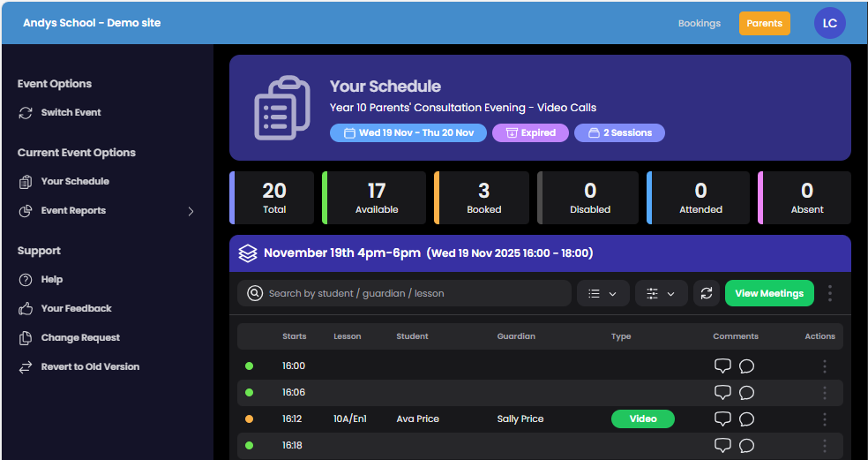Image resolution: width=868 pixels, height=460 pixels.
Task: Click the green status dot for 16:00
Action: 249,366
